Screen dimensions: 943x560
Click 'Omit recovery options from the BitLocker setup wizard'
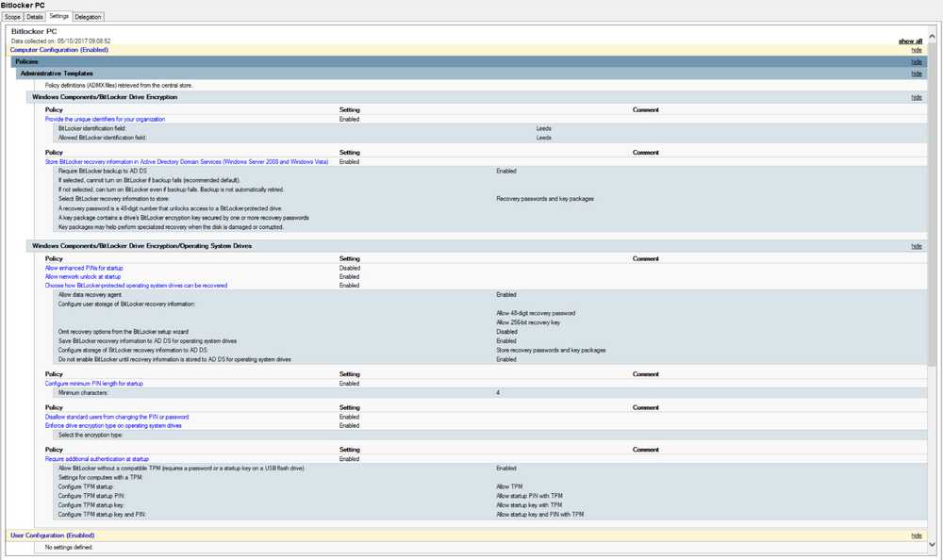(x=124, y=332)
